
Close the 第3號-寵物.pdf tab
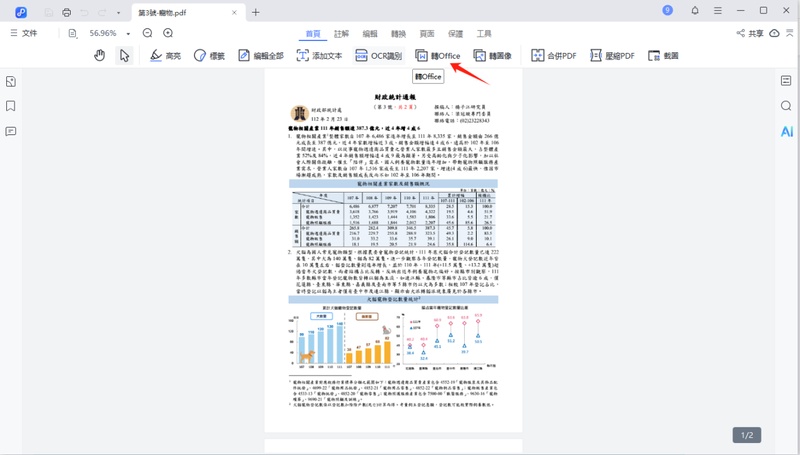[234, 12]
